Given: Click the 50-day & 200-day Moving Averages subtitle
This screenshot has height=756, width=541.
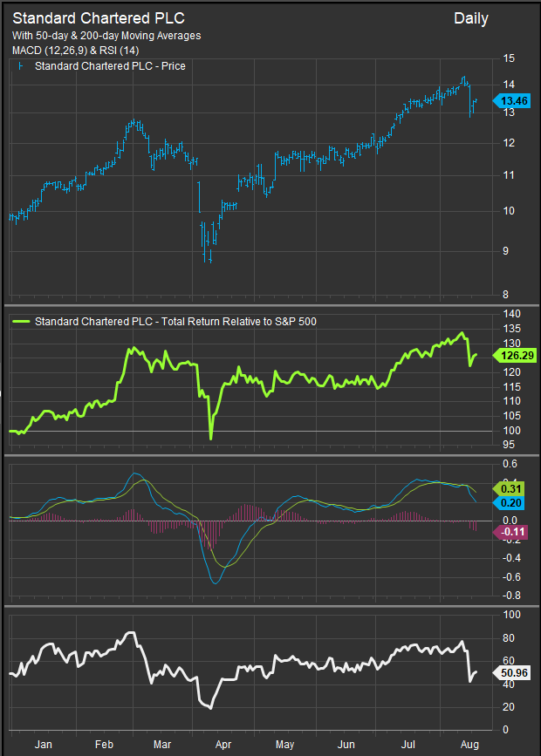Looking at the screenshot, I should tap(106, 36).
